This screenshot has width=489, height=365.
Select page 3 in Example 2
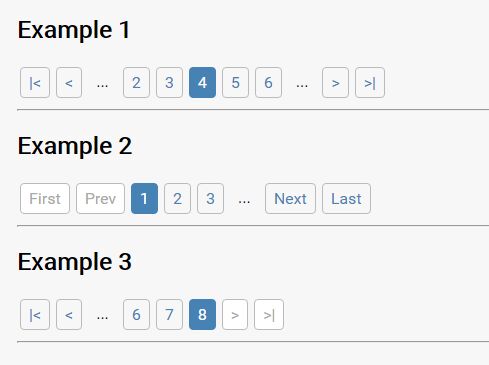pyautogui.click(x=210, y=199)
